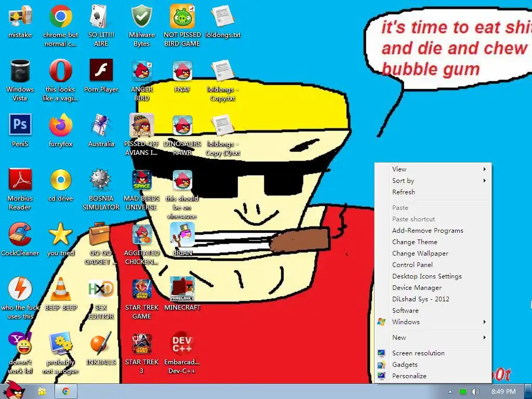
Task: Expand the New submenu
Action: pos(433,337)
